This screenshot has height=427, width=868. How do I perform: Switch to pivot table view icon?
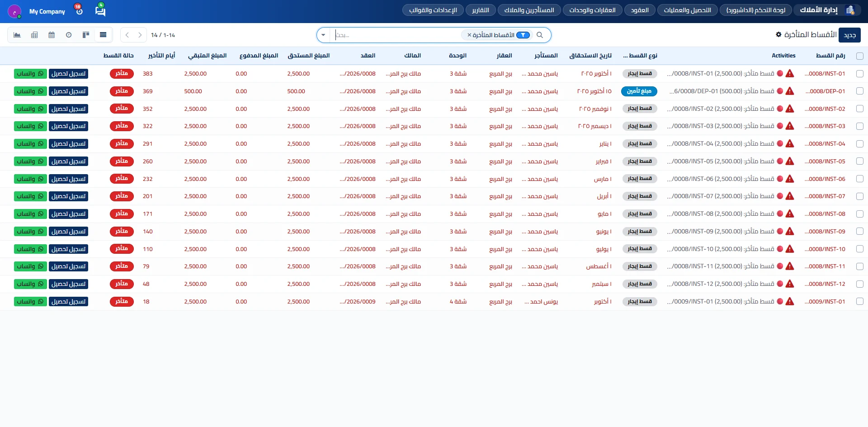34,35
